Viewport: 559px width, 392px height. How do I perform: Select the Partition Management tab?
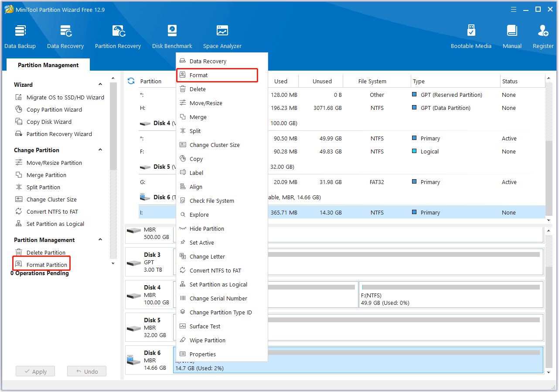(x=48, y=65)
